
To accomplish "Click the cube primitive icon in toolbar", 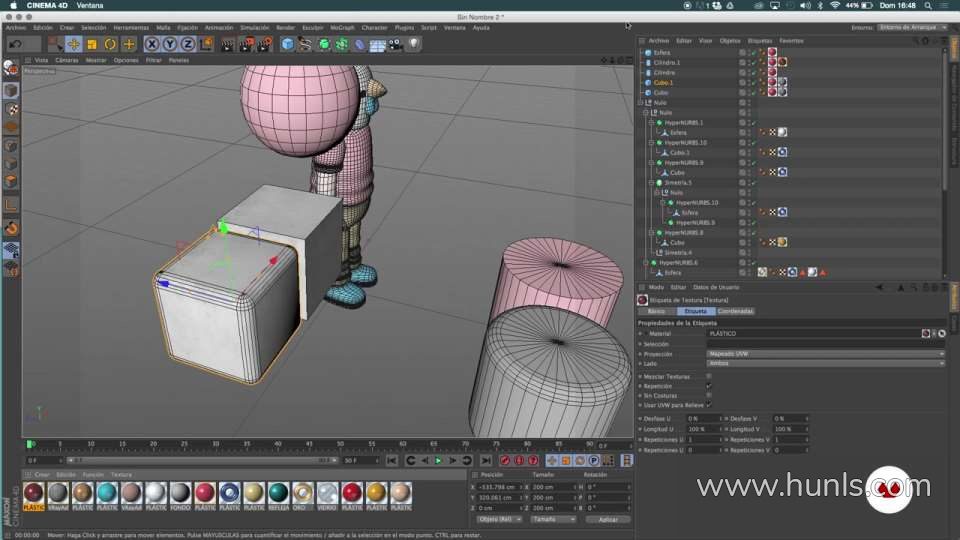I will tap(288, 44).
